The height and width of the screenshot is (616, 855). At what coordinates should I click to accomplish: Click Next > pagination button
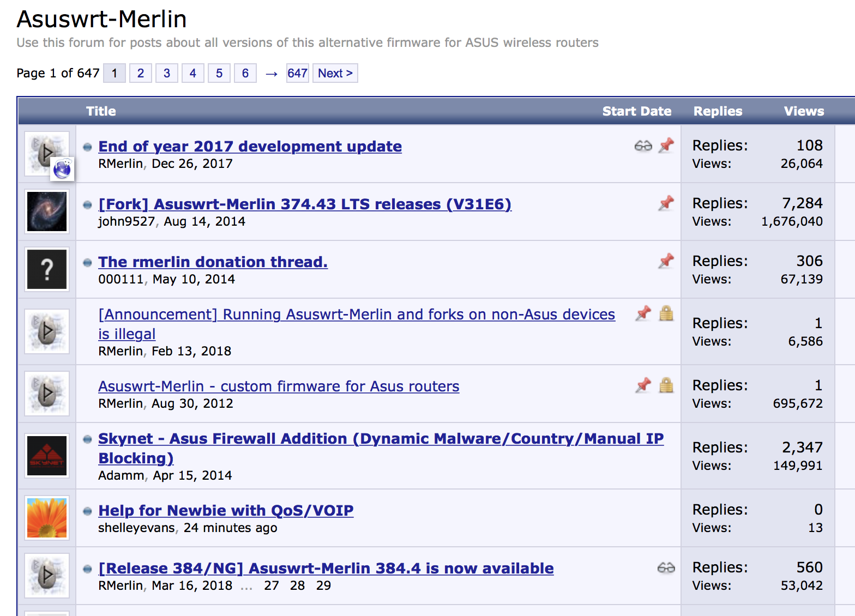click(335, 73)
